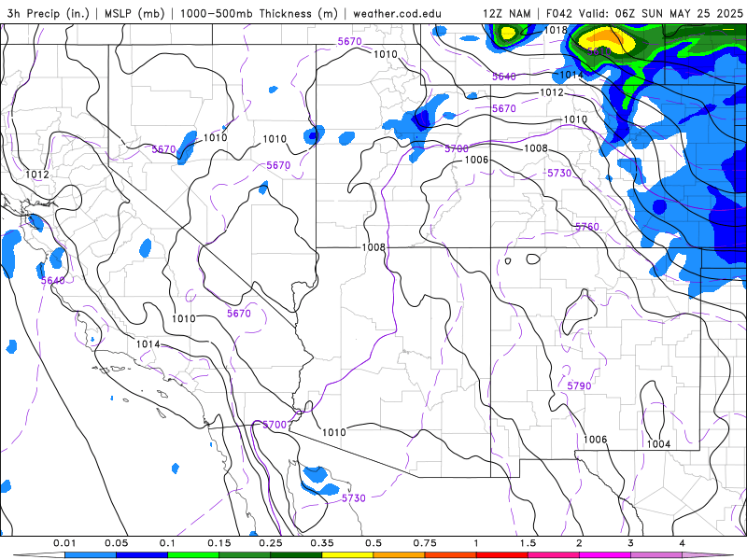Pick the dark blue legend color swatch

tap(142, 555)
